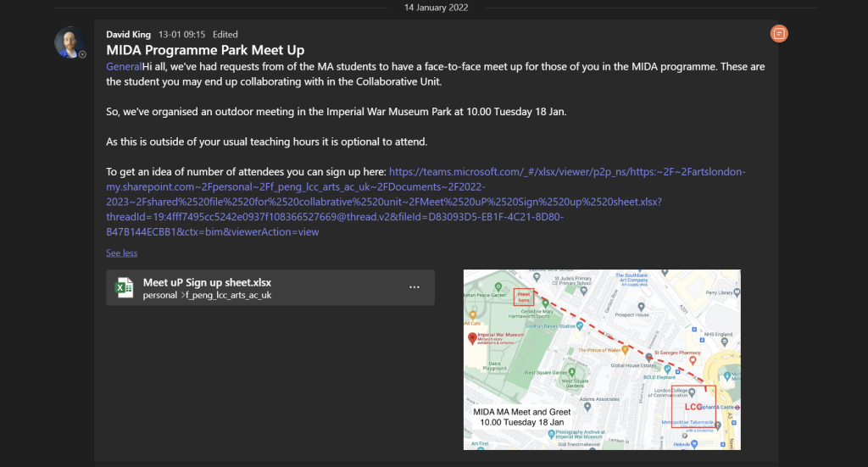Click the Edited label beside the timestamp
Viewport: 868px width, 467px height.
[x=225, y=35]
